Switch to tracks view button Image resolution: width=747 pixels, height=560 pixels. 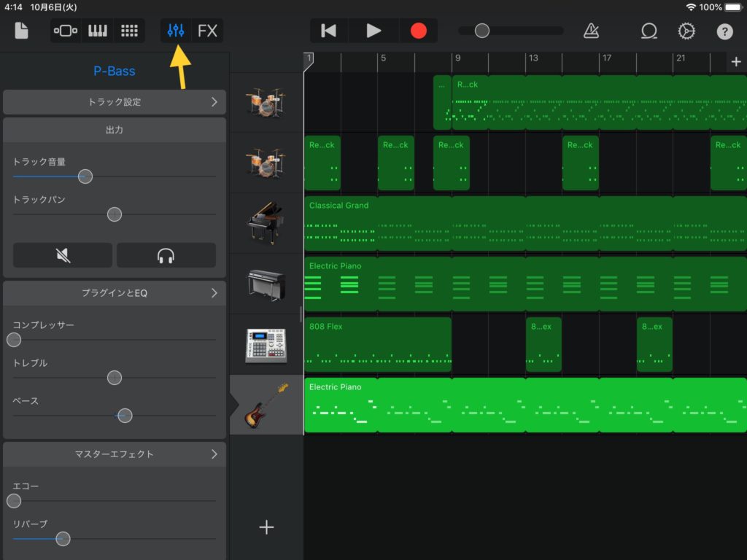[x=66, y=31]
